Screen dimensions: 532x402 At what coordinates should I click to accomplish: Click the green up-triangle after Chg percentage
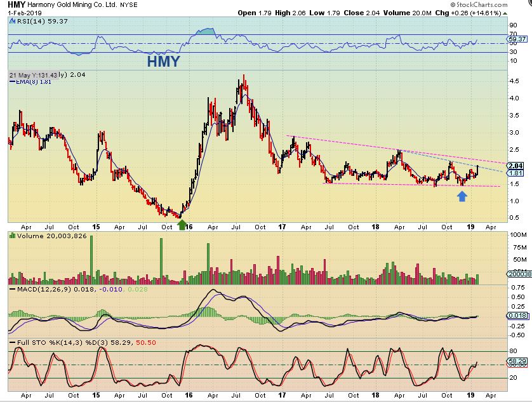505,13
